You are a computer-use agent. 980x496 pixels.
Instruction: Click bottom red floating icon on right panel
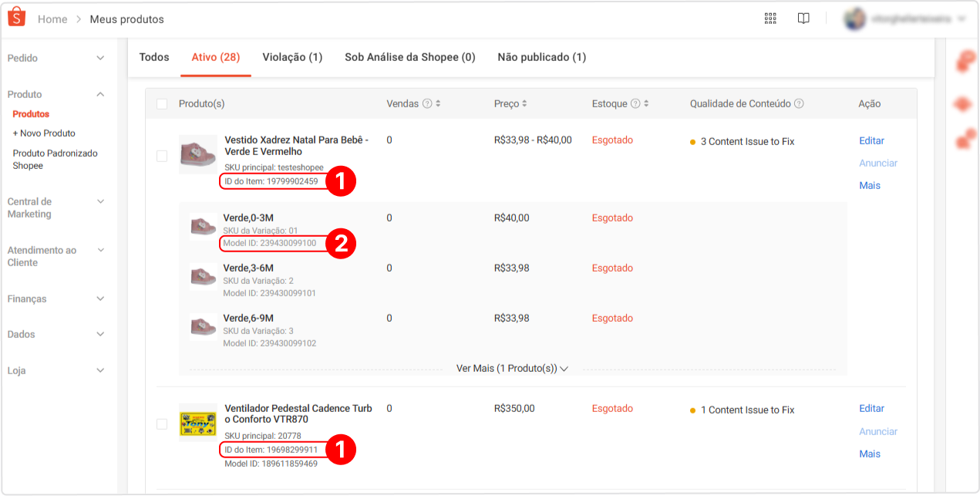[x=964, y=140]
